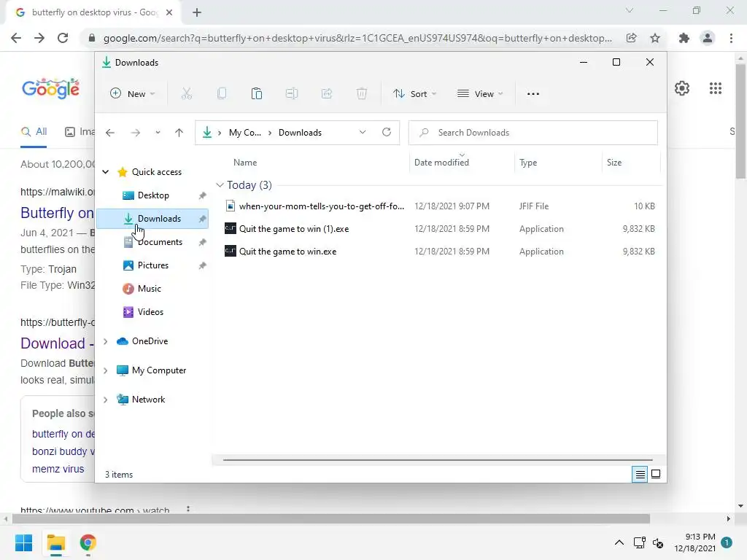Expand the address bar history dropdown

point(363,133)
